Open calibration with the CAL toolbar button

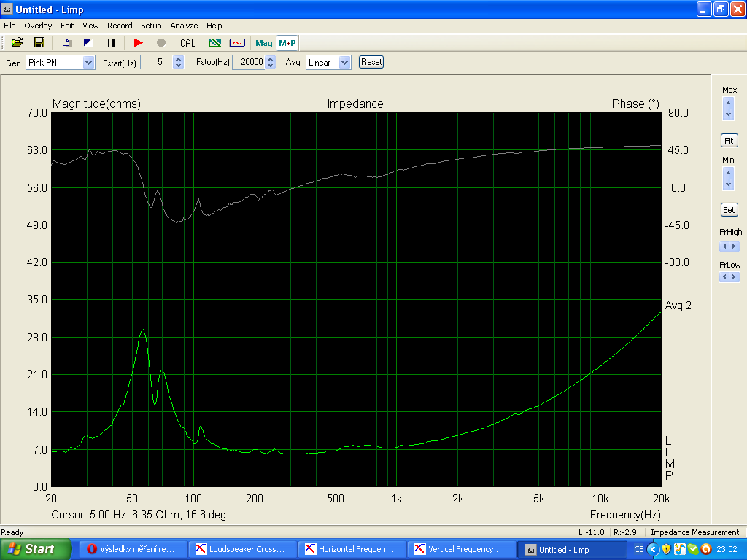187,43
